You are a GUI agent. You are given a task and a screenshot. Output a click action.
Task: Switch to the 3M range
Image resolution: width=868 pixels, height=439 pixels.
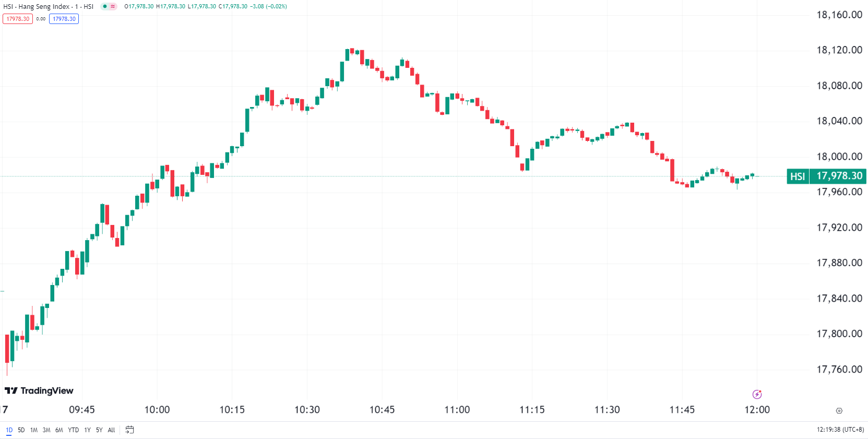click(x=46, y=430)
